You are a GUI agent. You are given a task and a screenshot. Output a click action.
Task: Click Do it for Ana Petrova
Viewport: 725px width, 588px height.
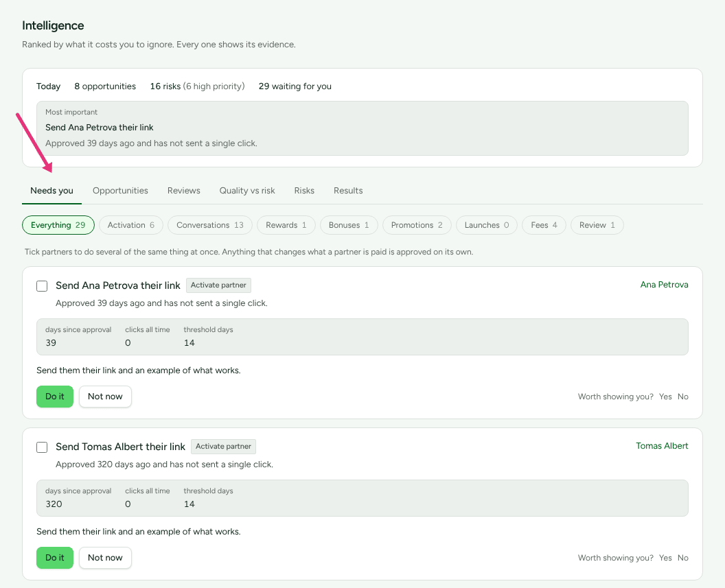tap(55, 397)
